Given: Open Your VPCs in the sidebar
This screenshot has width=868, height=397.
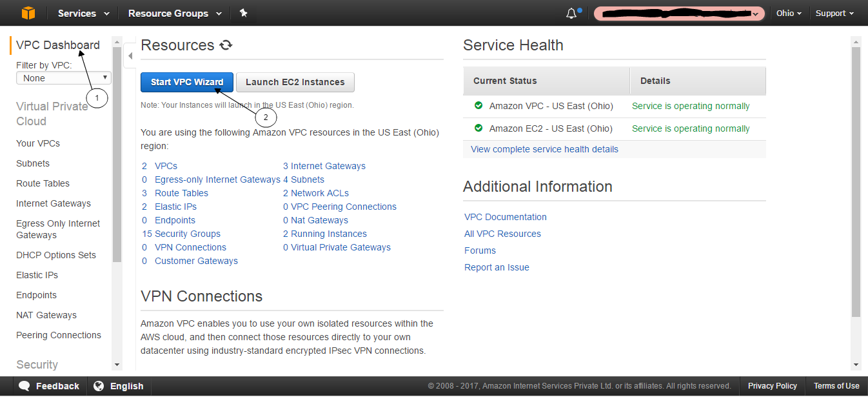Looking at the screenshot, I should (38, 143).
